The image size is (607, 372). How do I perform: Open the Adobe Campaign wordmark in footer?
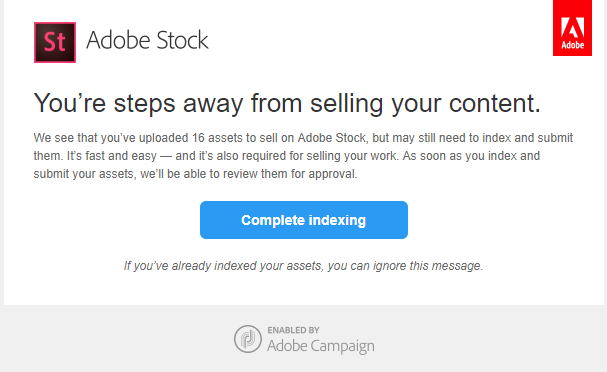click(321, 346)
